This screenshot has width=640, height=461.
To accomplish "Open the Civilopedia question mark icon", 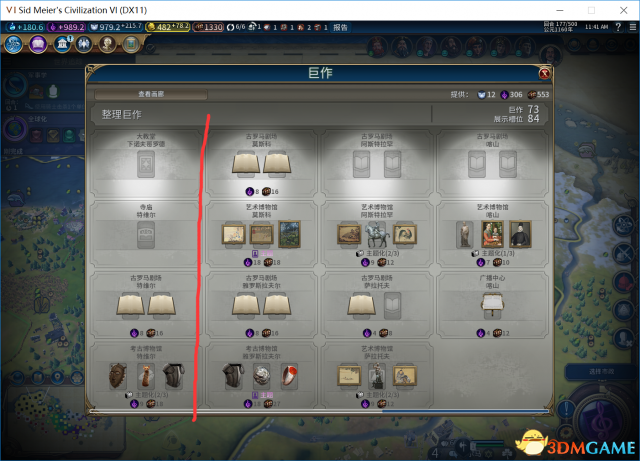I will point(618,27).
